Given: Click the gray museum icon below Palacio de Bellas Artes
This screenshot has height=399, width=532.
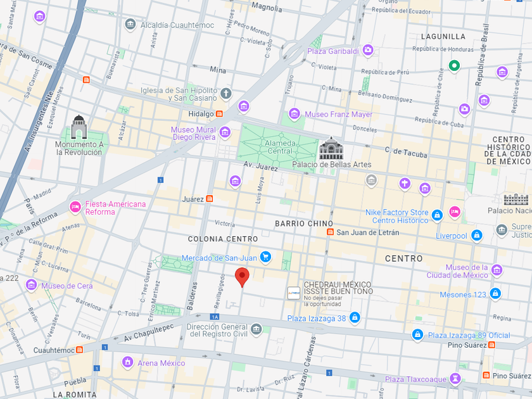Looking at the screenshot, I should pyautogui.click(x=372, y=180).
